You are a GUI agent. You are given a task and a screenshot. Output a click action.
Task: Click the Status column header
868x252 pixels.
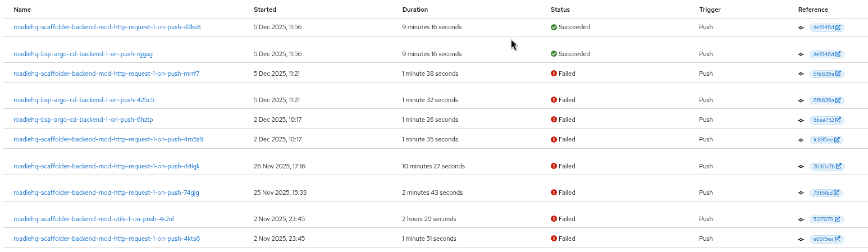(560, 10)
